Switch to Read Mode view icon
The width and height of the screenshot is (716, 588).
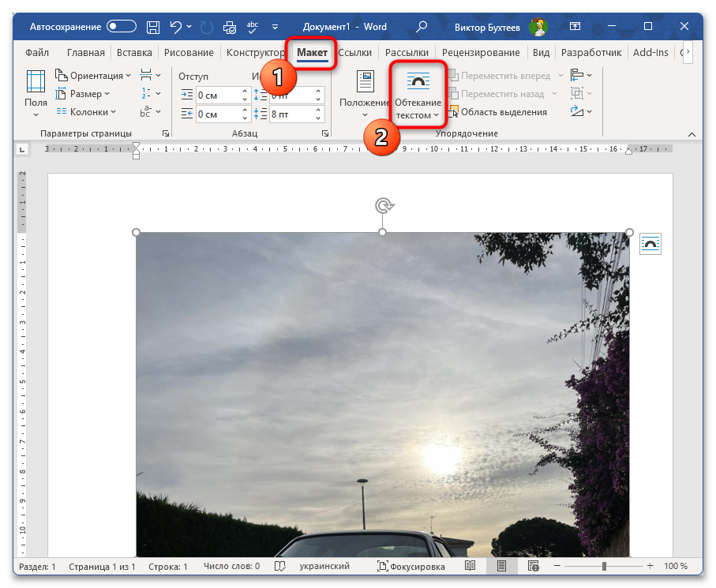click(470, 567)
